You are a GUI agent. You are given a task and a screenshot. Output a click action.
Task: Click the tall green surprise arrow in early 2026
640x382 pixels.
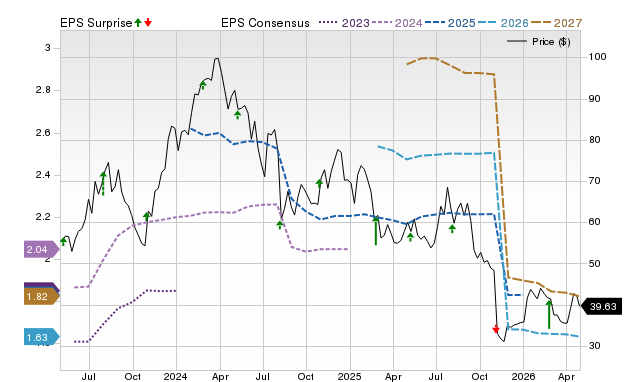tap(549, 314)
